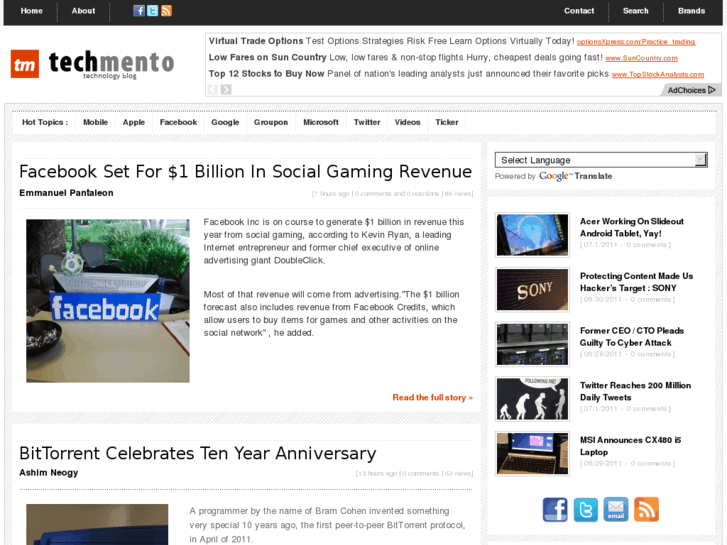727x545 pixels.
Task: Click the evolution cartoon Twitter thumbnail
Action: tap(532, 399)
